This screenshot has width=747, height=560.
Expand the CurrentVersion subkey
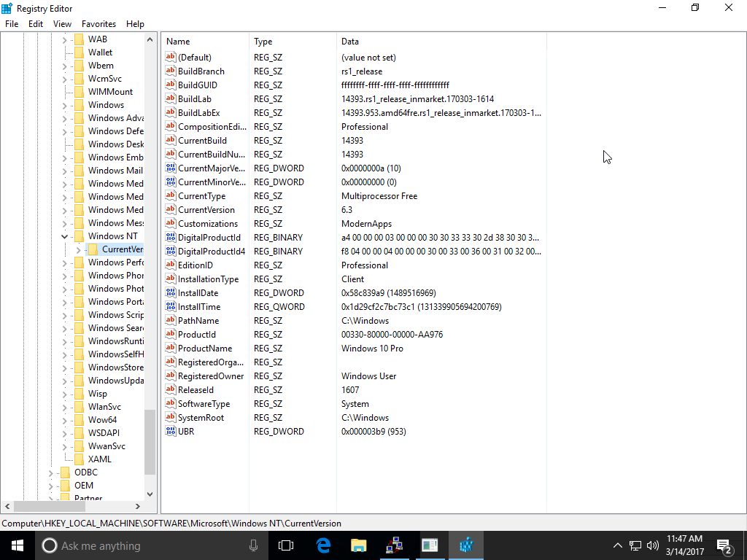pyautogui.click(x=79, y=249)
